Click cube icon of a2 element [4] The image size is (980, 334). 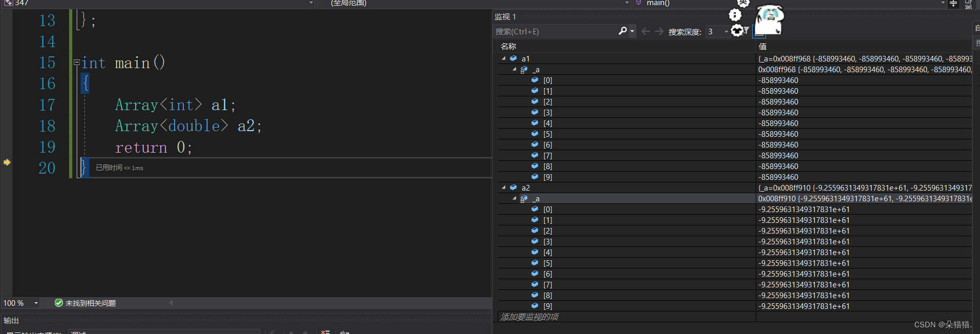coord(535,252)
